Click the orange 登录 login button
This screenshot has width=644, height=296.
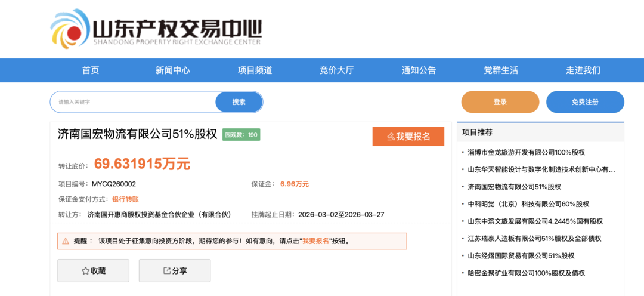(500, 102)
